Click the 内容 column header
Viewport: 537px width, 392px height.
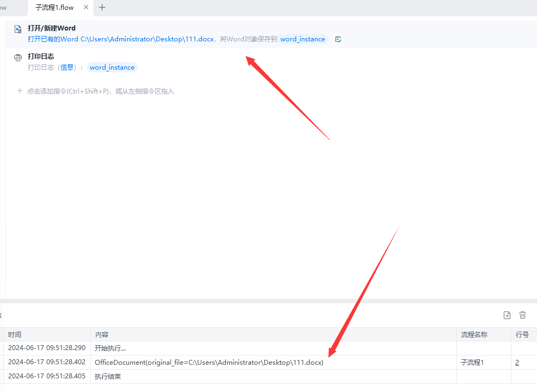point(102,334)
